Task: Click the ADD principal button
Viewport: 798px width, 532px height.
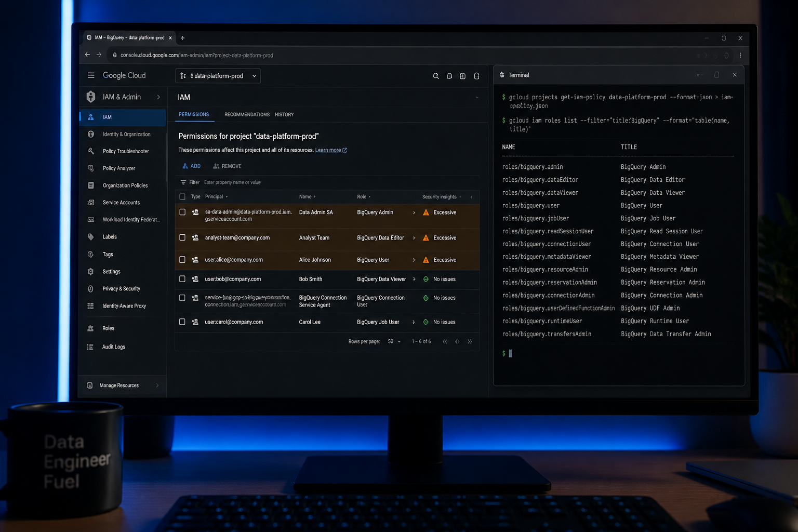Action: tap(191, 166)
